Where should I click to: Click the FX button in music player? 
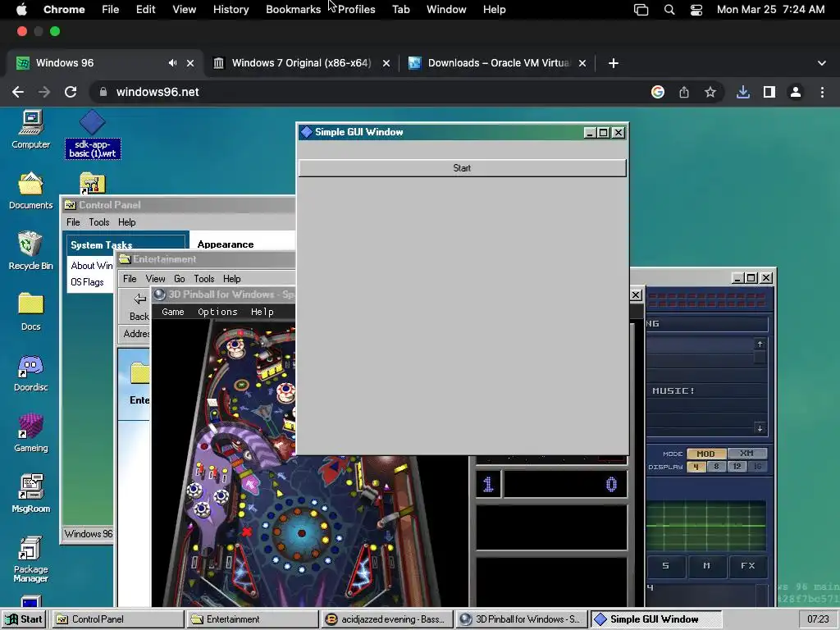748,566
